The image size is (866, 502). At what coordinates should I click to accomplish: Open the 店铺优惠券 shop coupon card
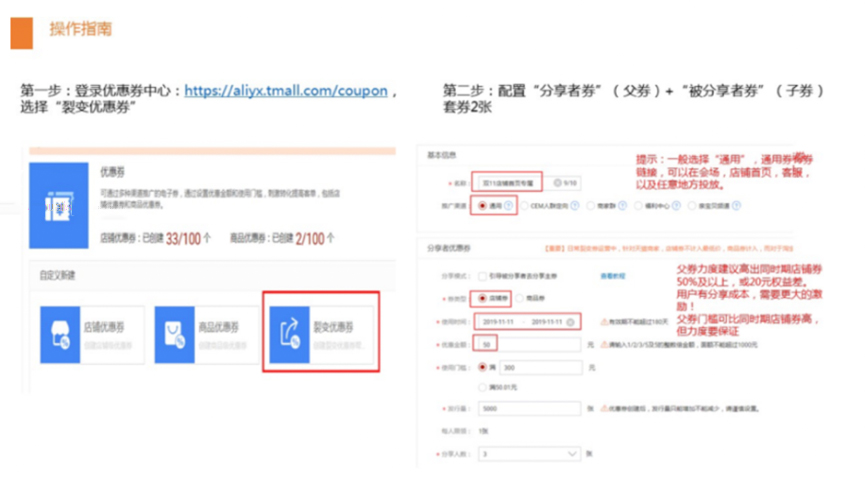tap(92, 335)
